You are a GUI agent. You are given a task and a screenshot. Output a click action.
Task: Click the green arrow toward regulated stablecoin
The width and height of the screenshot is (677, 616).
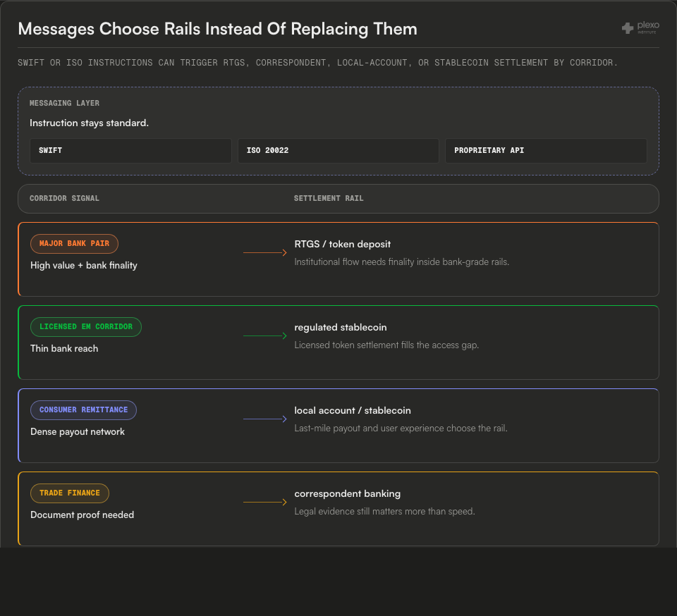click(x=265, y=335)
